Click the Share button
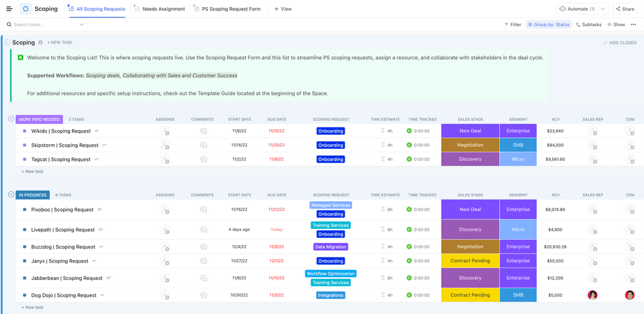The image size is (644, 314). point(625,9)
